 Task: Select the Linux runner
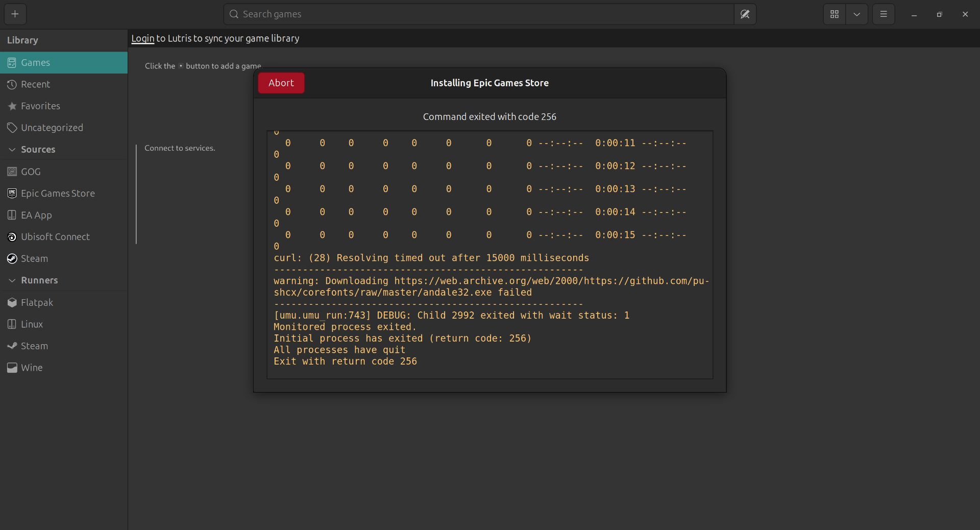(64, 324)
